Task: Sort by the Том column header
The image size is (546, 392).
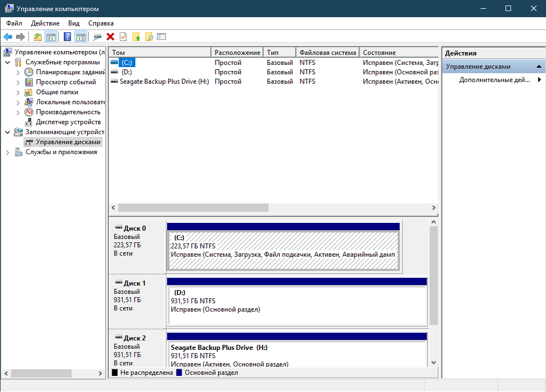Action: pyautogui.click(x=160, y=52)
